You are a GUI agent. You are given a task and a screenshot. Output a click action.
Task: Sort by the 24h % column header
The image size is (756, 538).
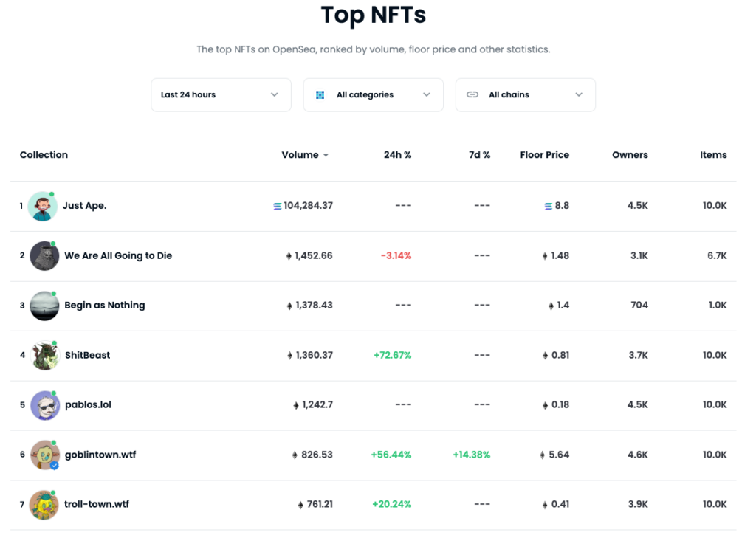click(397, 155)
